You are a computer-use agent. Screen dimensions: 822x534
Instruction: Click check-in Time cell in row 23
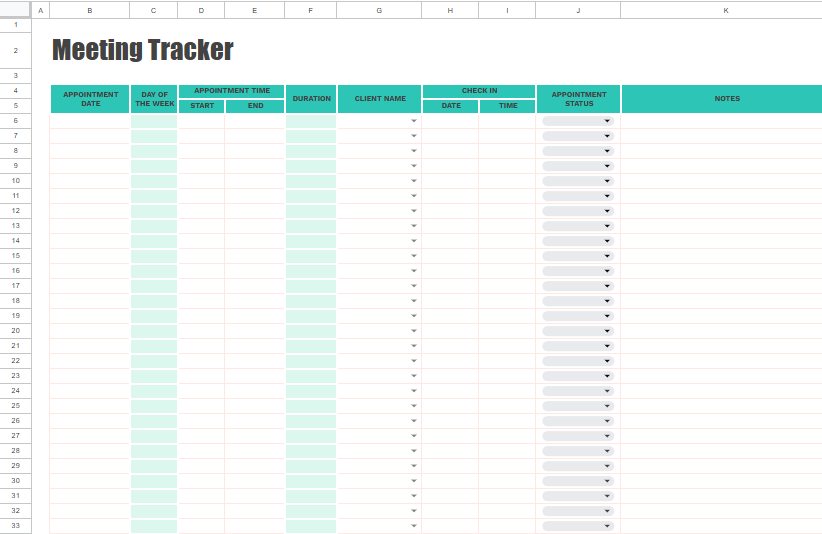[x=507, y=376]
